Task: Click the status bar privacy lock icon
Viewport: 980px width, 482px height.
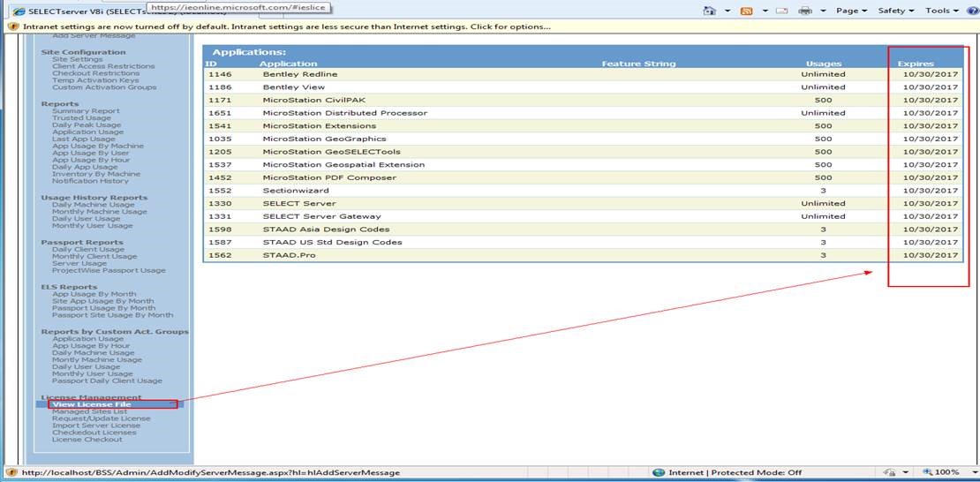Action: [x=890, y=472]
